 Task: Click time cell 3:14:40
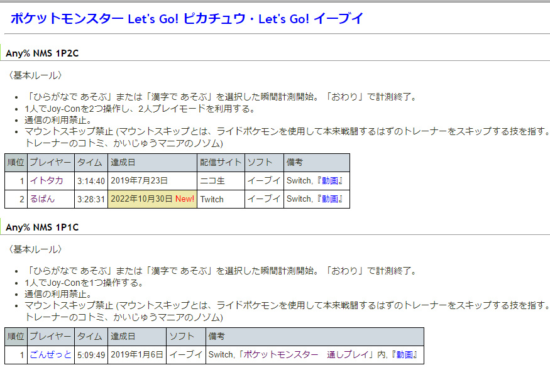[91, 181]
